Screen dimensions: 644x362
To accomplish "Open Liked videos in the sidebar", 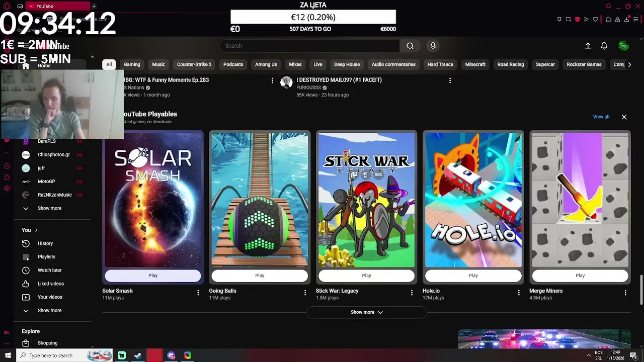I will point(52,284).
